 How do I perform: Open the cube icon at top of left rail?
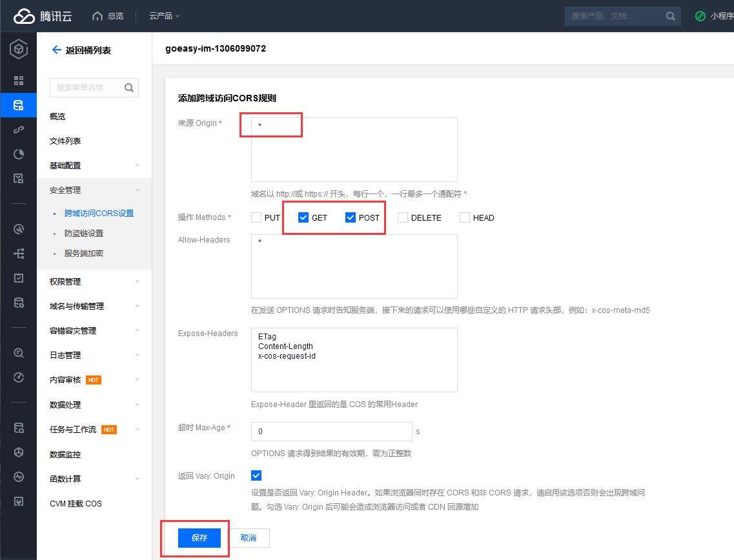(x=19, y=49)
